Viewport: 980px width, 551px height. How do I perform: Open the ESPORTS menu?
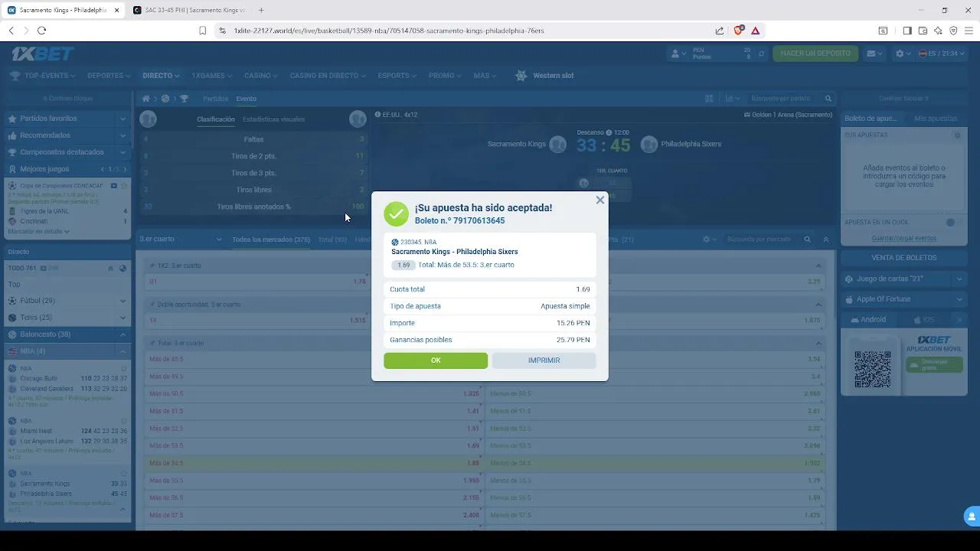point(397,76)
